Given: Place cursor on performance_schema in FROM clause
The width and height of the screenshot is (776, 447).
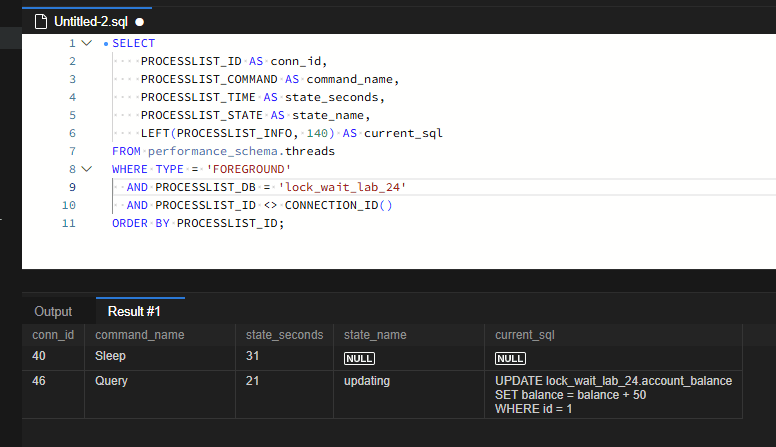Looking at the screenshot, I should 213,151.
